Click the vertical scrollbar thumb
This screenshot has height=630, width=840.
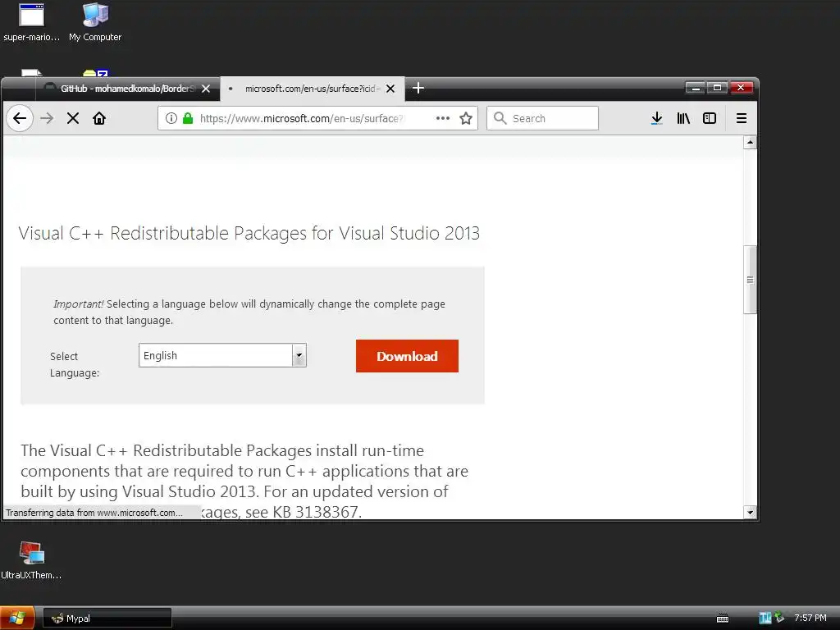pyautogui.click(x=750, y=280)
